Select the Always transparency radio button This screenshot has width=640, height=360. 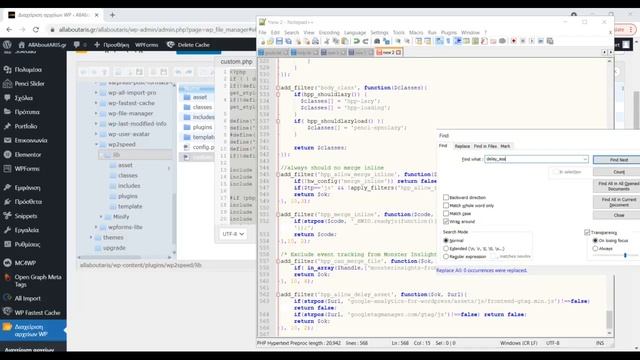click(x=595, y=248)
